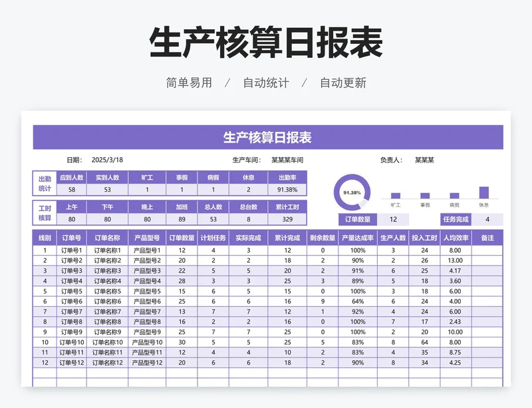Image resolution: width=532 pixels, height=408 pixels.
Task: Click cell 订单名称11
Action: click(107, 352)
